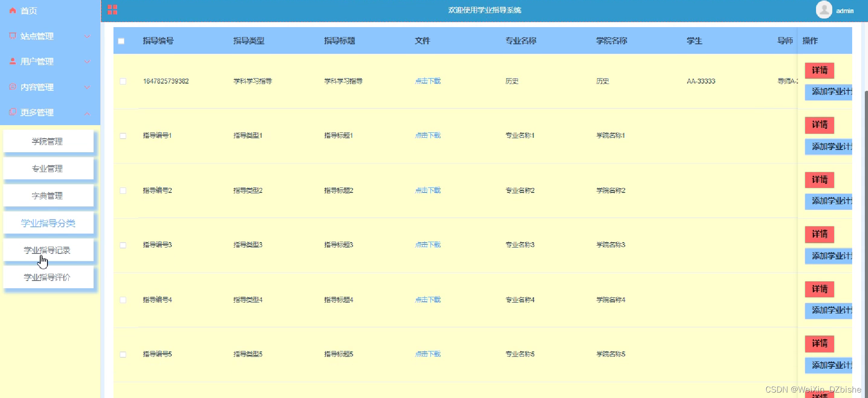The width and height of the screenshot is (868, 398).
Task: Check the 指导编号4 row checkbox
Action: [x=123, y=300]
